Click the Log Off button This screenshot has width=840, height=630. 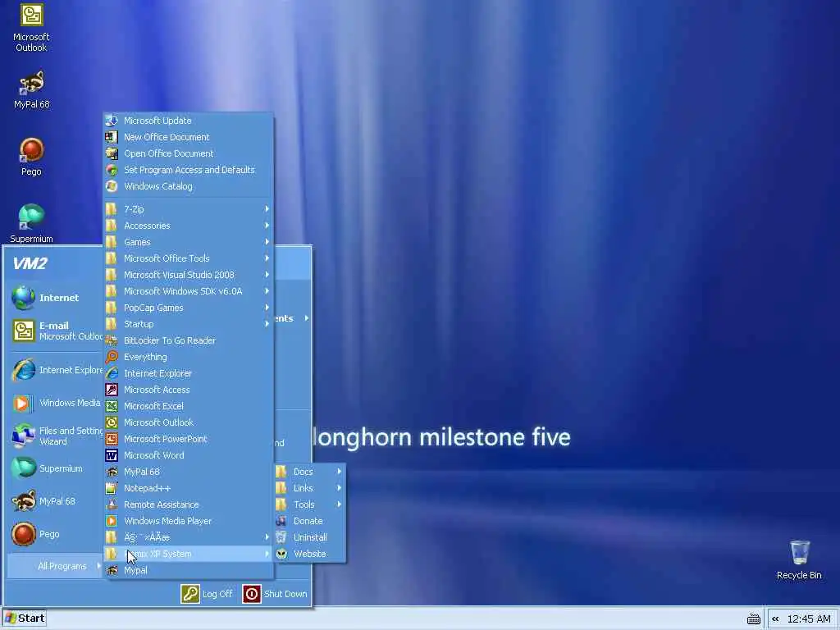pyautogui.click(x=207, y=594)
